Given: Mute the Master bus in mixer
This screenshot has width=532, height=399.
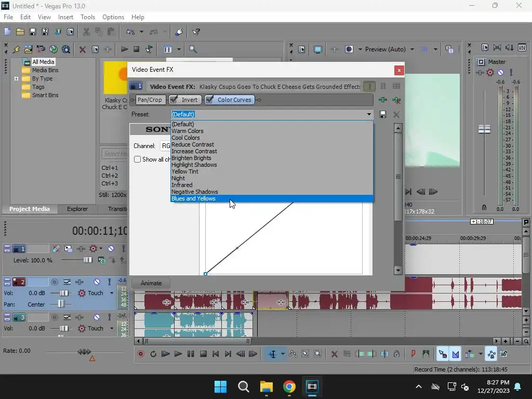Looking at the screenshot, I should [500, 72].
